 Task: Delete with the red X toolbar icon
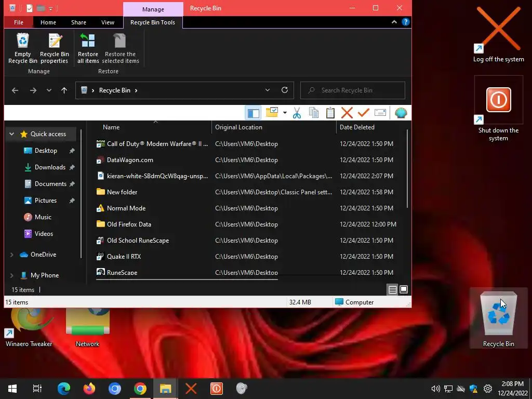click(x=347, y=113)
